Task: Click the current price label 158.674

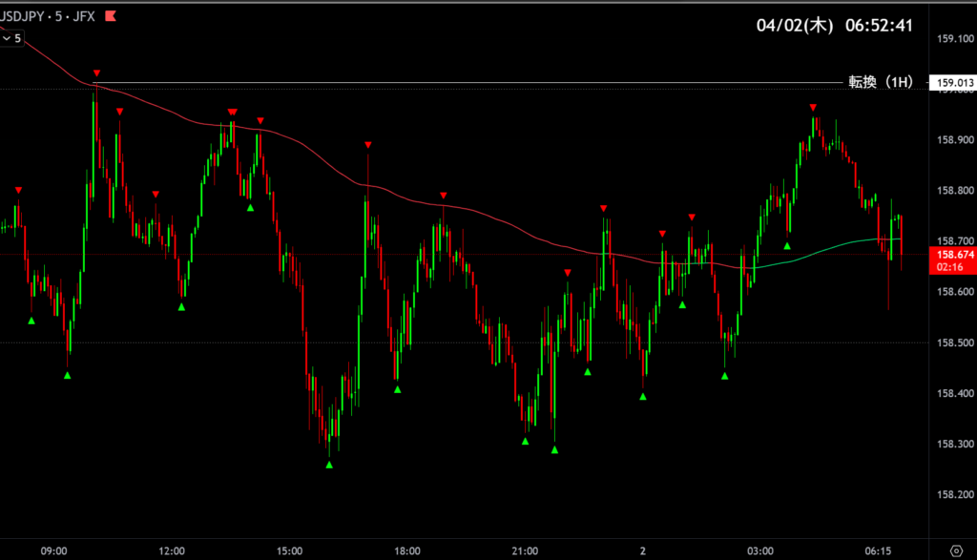Action: pyautogui.click(x=954, y=256)
